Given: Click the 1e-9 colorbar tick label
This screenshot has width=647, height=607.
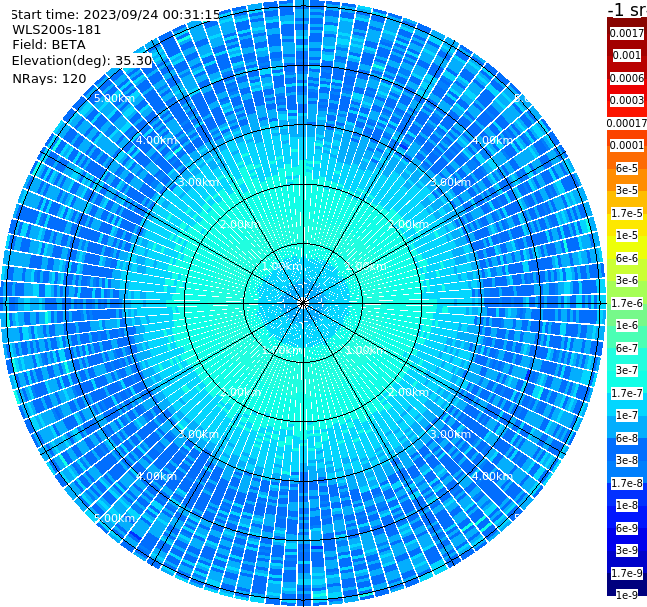Looking at the screenshot, I should coord(627,595).
